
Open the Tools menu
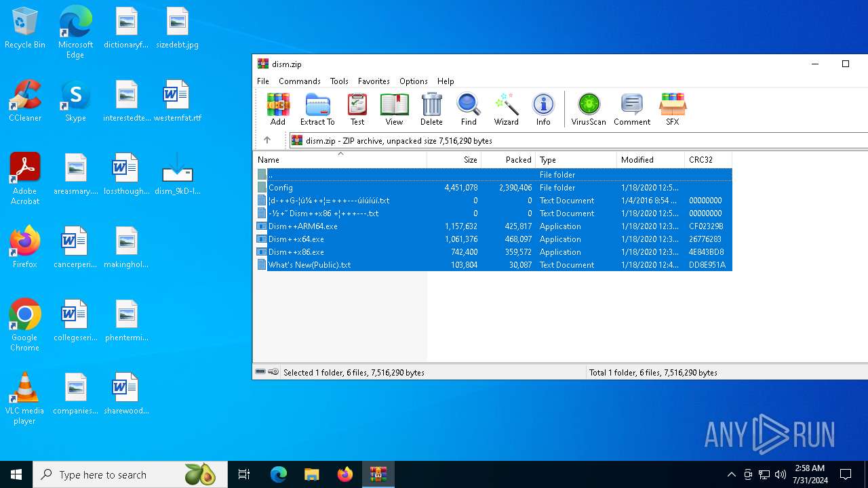click(x=339, y=81)
